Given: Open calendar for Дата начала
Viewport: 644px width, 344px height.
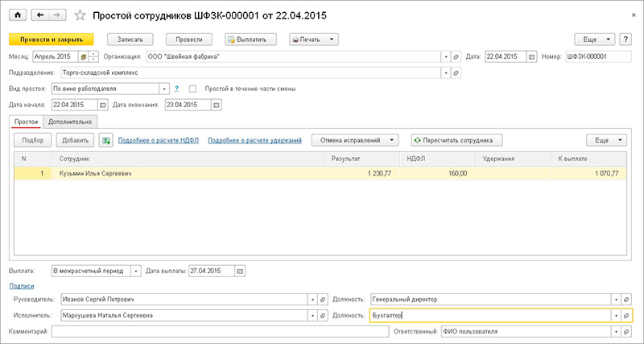Looking at the screenshot, I should click(103, 106).
